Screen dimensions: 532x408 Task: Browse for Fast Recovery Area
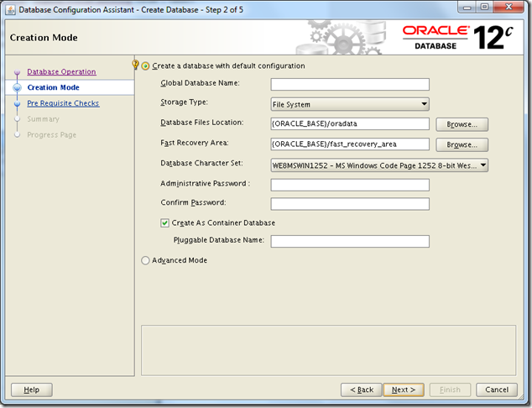(462, 144)
